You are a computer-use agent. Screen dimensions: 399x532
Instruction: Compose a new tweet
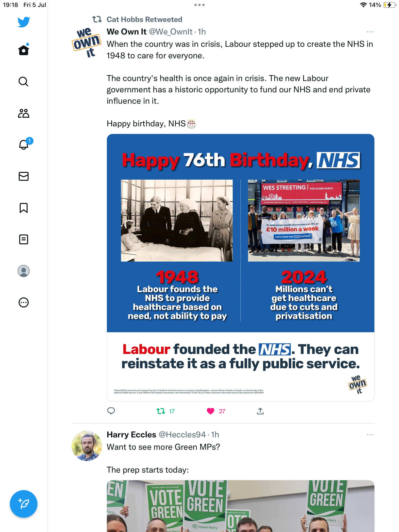24,504
